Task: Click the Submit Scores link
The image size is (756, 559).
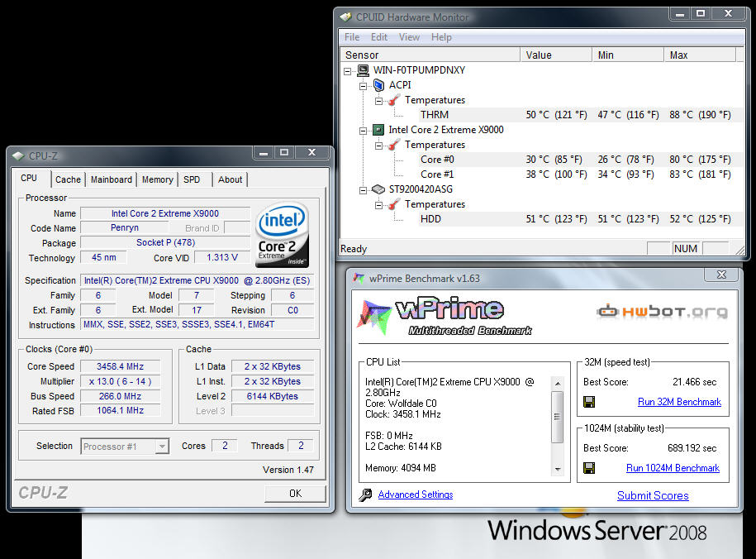Action: point(653,496)
